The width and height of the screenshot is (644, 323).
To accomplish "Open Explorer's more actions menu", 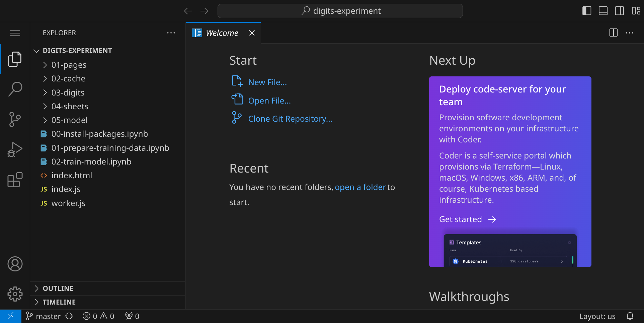I will (171, 33).
